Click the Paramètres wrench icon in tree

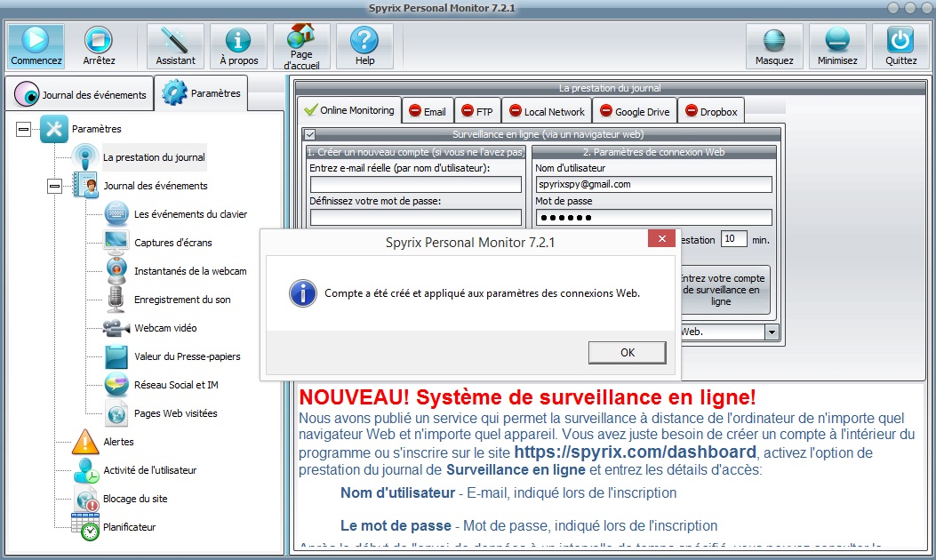tap(53, 129)
